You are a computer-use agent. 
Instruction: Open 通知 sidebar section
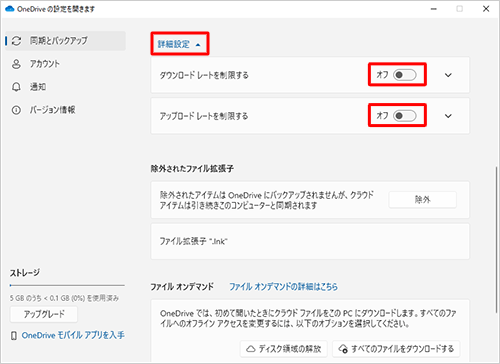click(38, 87)
